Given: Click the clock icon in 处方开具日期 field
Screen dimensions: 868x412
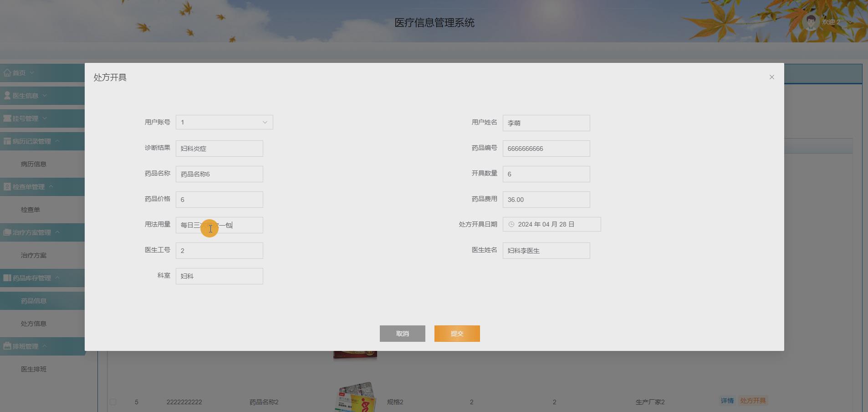Looking at the screenshot, I should pyautogui.click(x=512, y=224).
